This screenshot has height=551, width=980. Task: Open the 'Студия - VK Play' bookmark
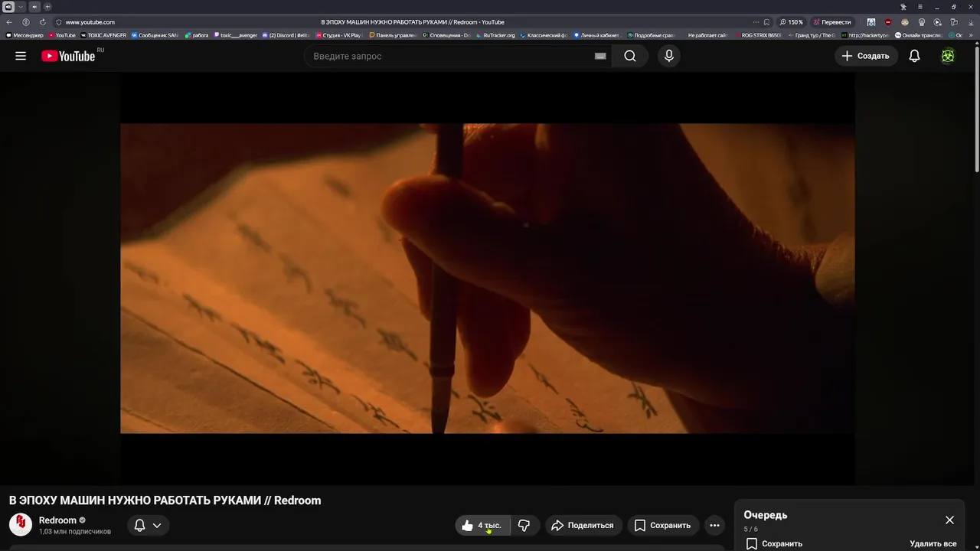click(338, 35)
